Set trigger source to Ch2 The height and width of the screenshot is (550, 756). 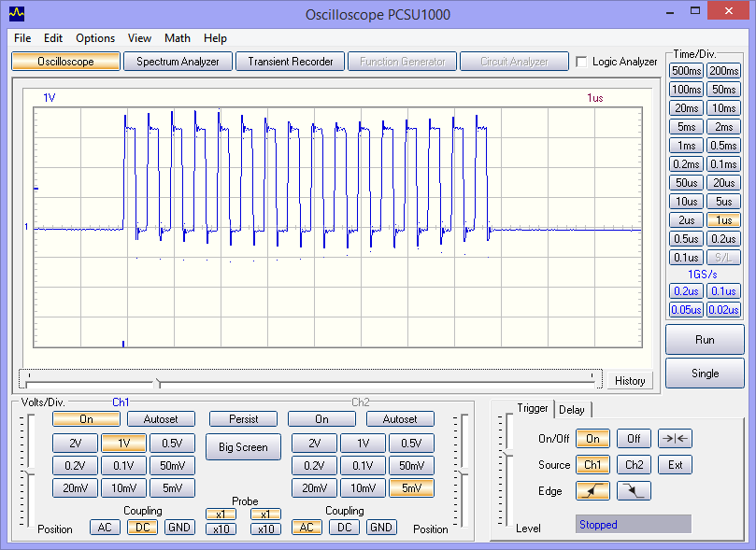634,465
